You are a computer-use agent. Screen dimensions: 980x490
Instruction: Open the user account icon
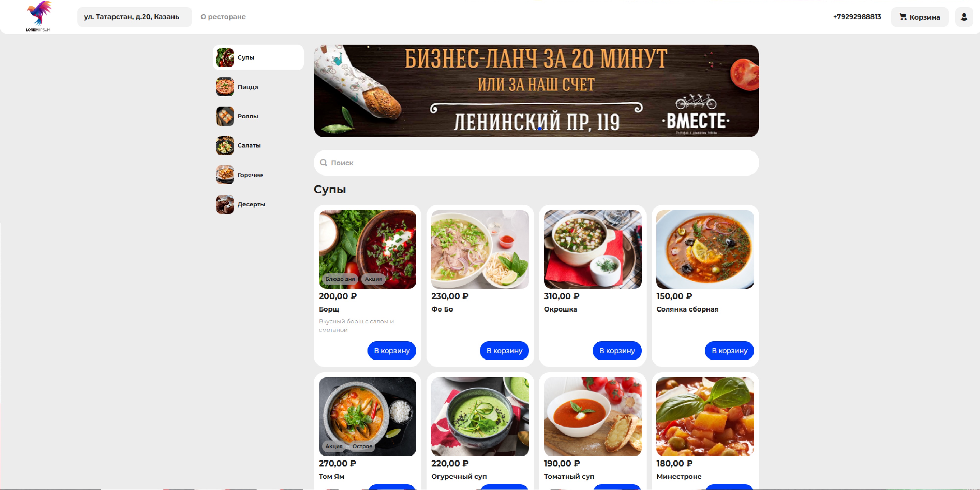click(964, 17)
